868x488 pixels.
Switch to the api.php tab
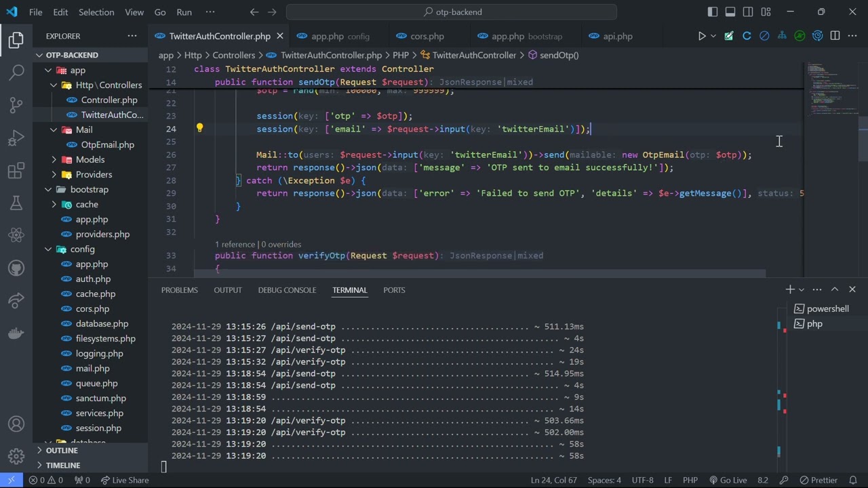pyautogui.click(x=618, y=36)
